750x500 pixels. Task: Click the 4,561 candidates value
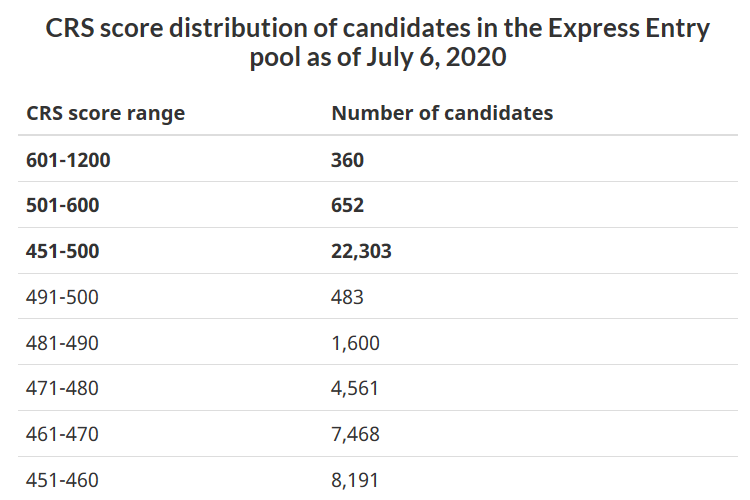355,388
